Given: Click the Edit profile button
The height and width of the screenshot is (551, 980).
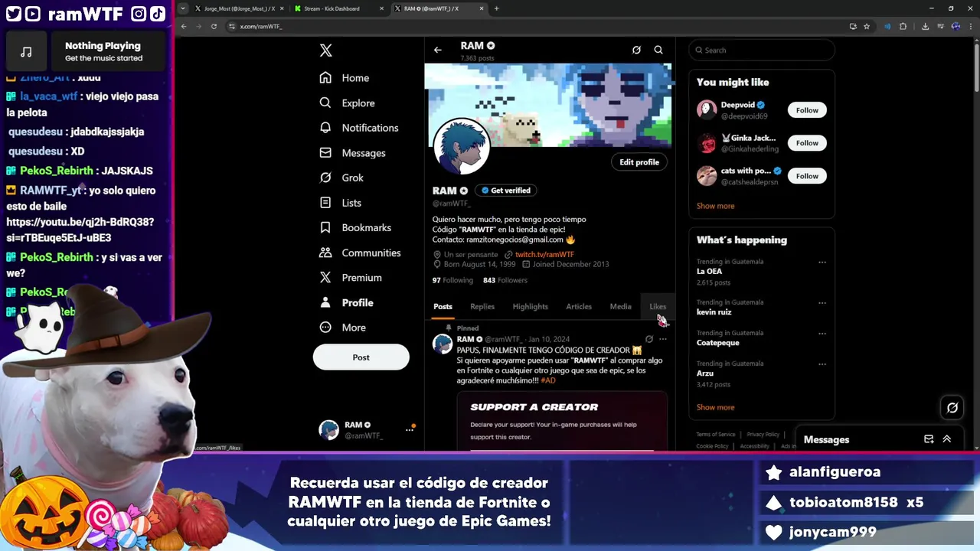Looking at the screenshot, I should pos(639,162).
